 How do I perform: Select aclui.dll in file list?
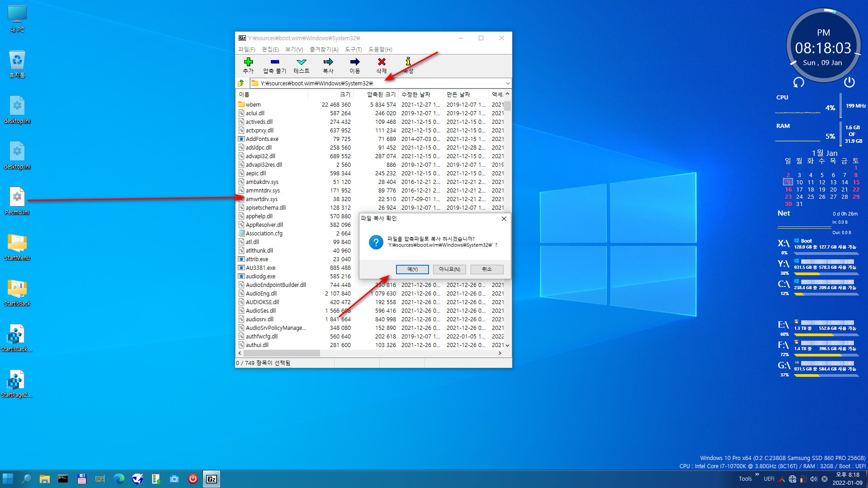(371, 113)
